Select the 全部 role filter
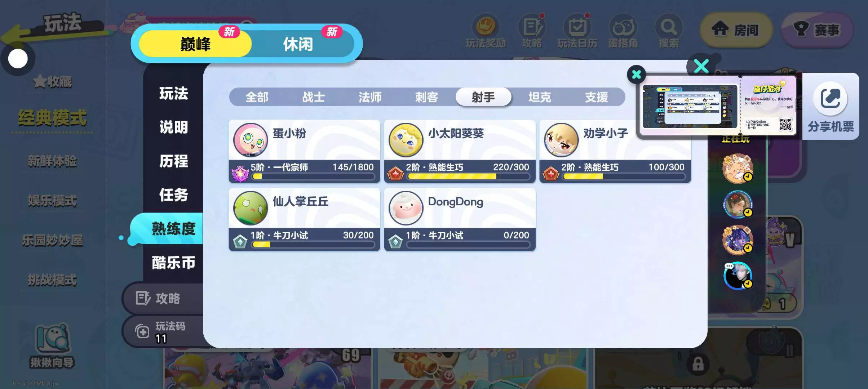 point(257,97)
